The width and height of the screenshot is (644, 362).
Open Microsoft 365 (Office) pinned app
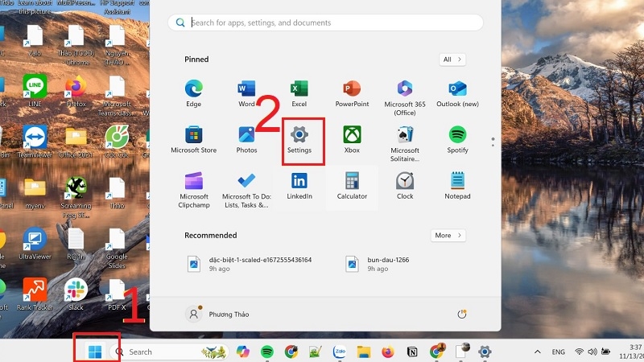click(x=405, y=97)
